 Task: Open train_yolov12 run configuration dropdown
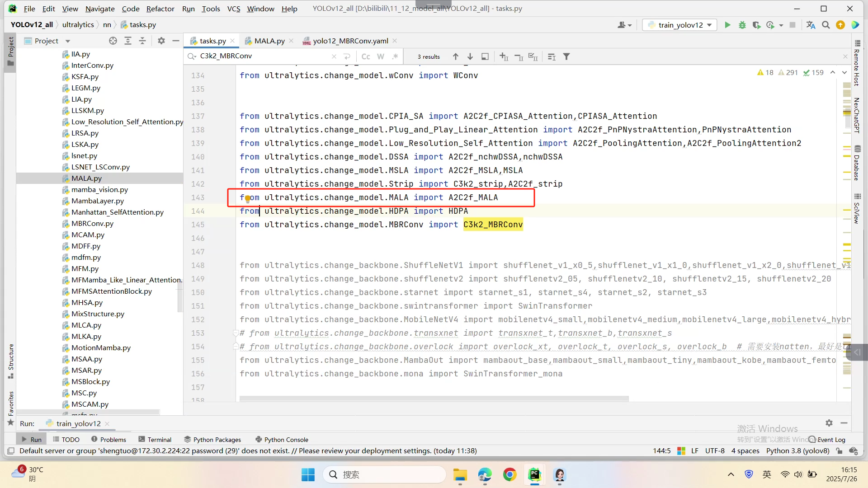coord(680,25)
